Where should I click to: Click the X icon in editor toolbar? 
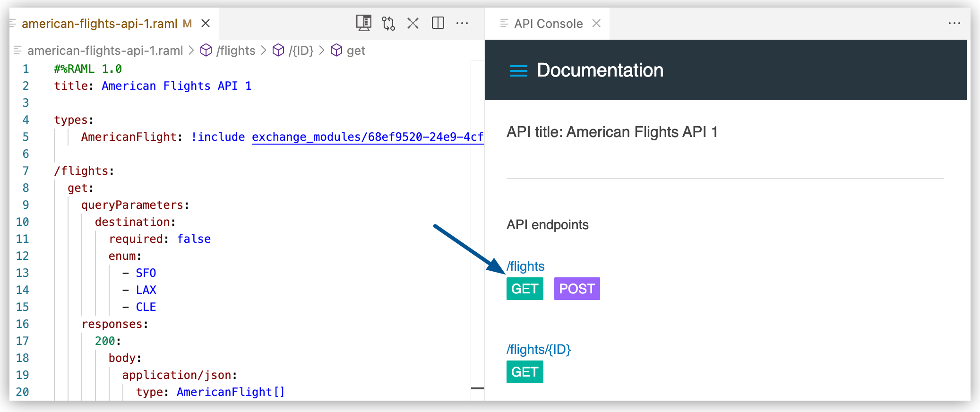[413, 23]
